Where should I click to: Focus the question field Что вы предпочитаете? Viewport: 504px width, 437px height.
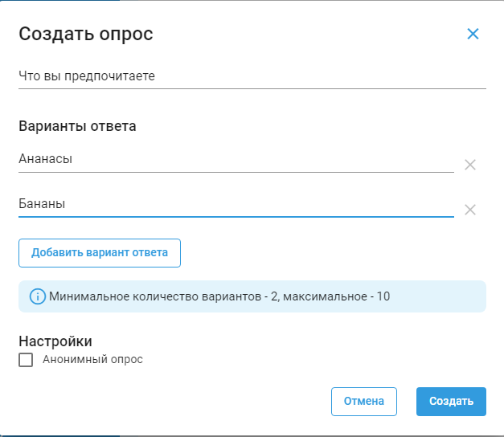tap(252, 76)
